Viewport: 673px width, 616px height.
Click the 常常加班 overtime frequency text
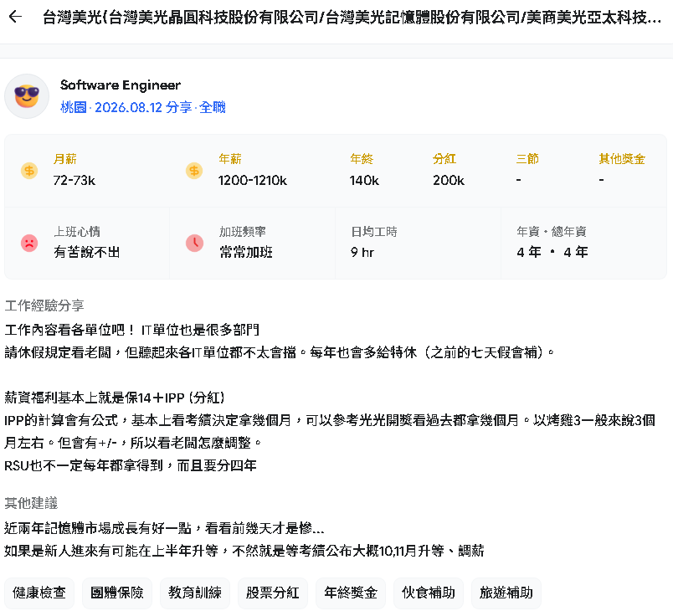pyautogui.click(x=246, y=252)
